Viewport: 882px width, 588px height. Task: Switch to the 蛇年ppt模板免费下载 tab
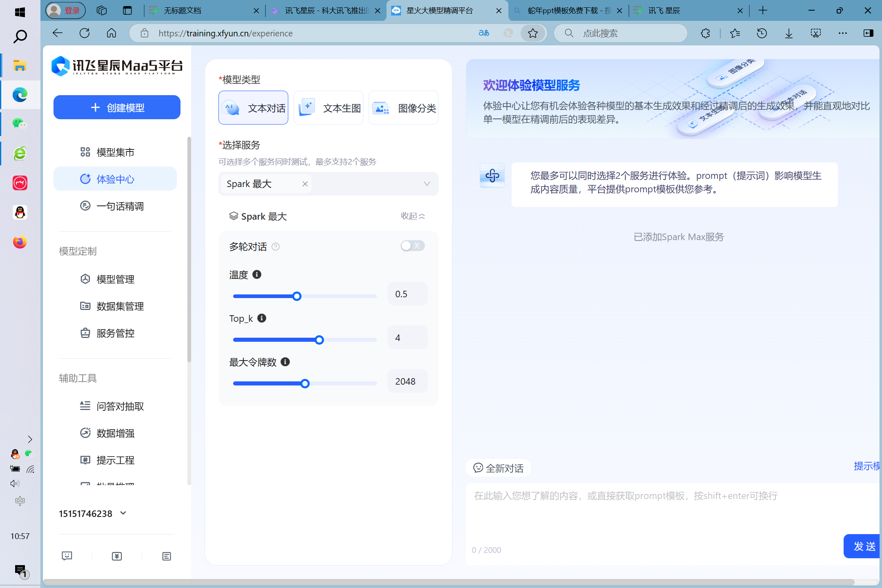568,11
